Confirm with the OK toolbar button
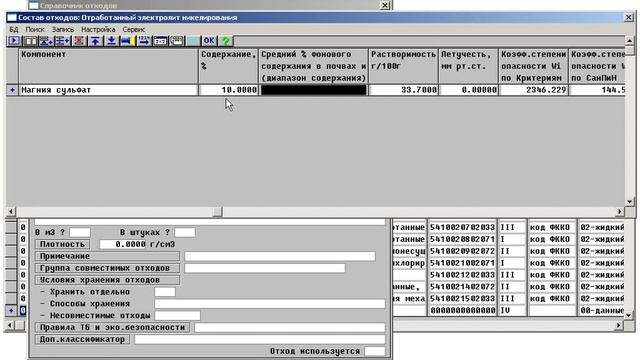640x360 pixels. click(209, 41)
